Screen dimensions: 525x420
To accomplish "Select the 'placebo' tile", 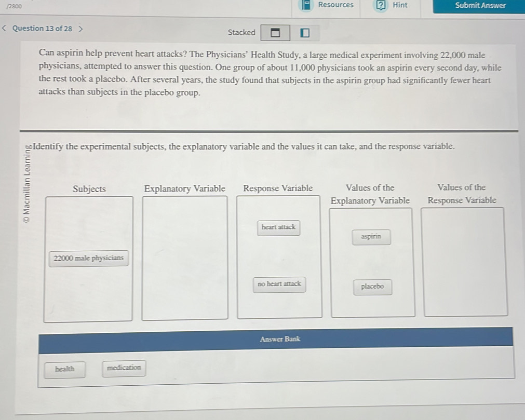I will tap(372, 287).
